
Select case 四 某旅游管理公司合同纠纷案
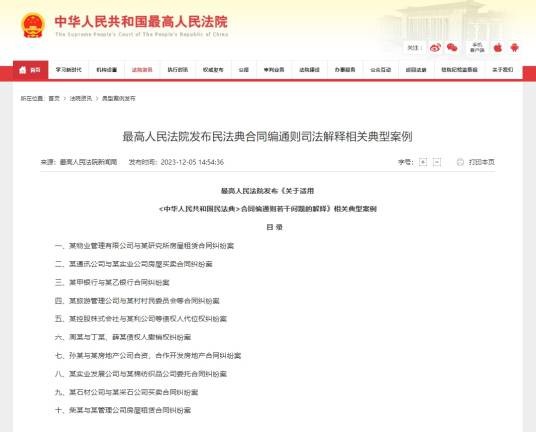point(137,301)
